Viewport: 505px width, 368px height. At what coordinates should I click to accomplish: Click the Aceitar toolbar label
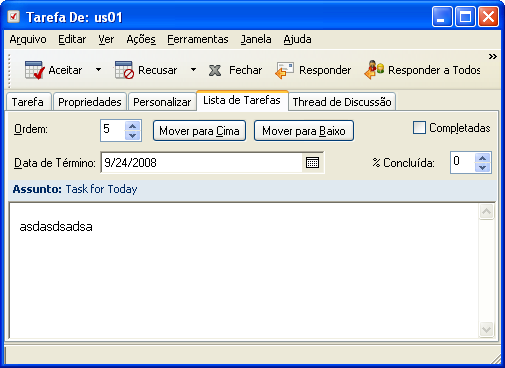click(x=65, y=70)
